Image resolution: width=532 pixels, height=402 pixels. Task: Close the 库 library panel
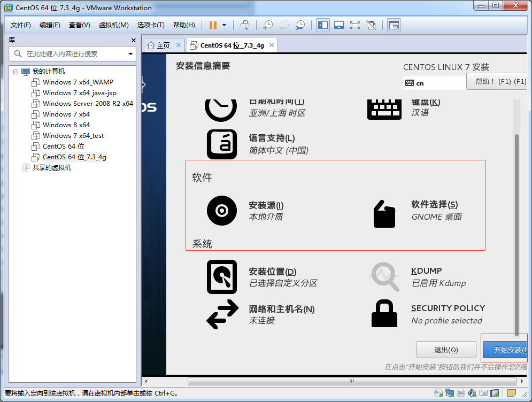pos(134,41)
